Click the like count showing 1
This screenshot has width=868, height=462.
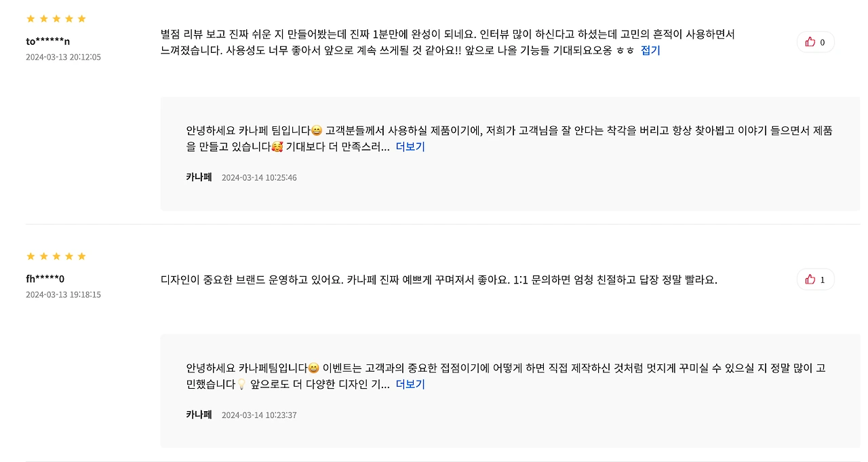pyautogui.click(x=823, y=280)
